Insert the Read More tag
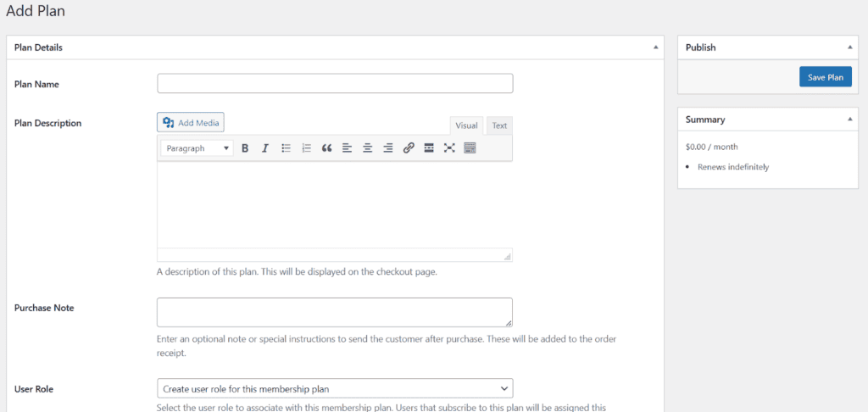The width and height of the screenshot is (868, 412). click(428, 148)
